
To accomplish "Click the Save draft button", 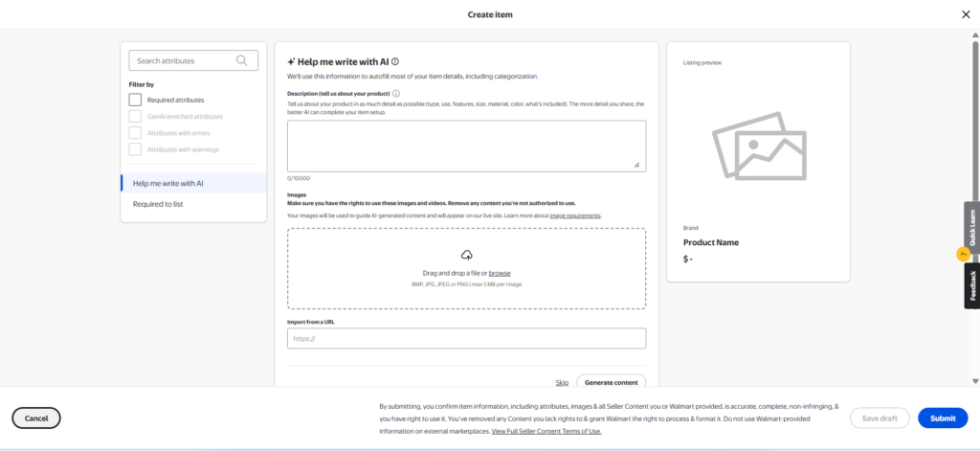I will (x=879, y=417).
